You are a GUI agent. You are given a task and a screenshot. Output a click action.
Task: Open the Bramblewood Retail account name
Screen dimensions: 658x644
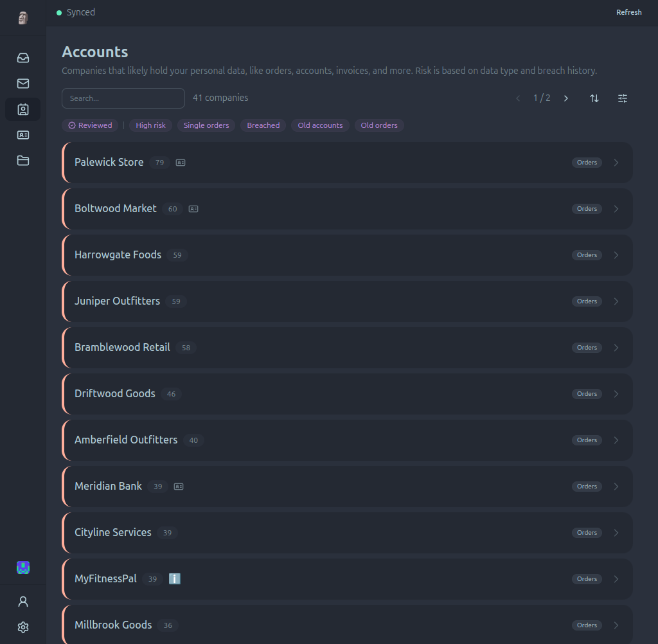pyautogui.click(x=122, y=347)
